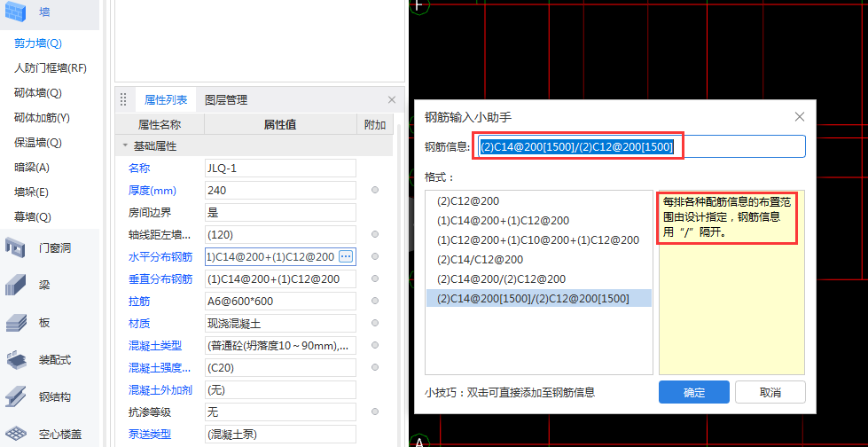Click the 附加 column header
The width and height of the screenshot is (868, 447).
(x=375, y=125)
